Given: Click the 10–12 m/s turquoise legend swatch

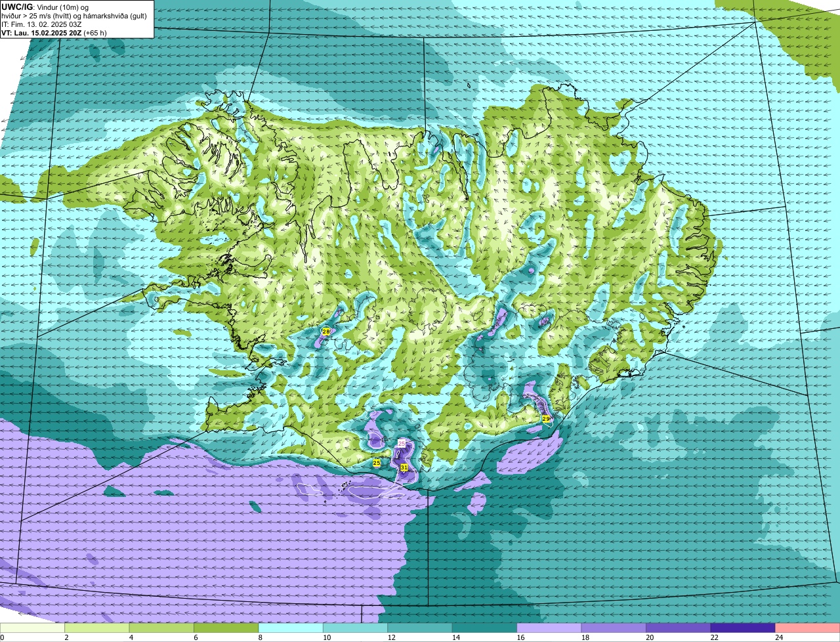Looking at the screenshot, I should point(355,628).
